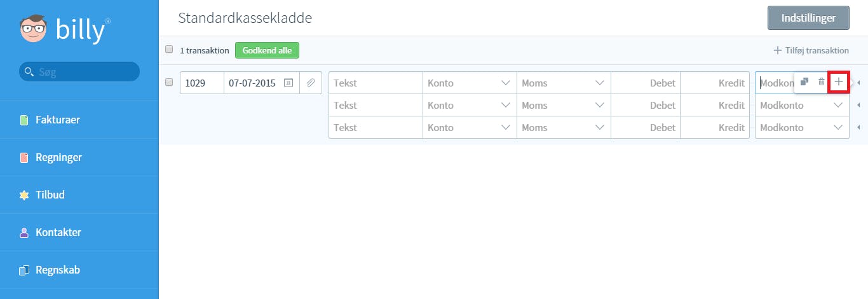Click the Kontakter person icon
Image resolution: width=868 pixels, height=299 pixels.
click(x=24, y=233)
